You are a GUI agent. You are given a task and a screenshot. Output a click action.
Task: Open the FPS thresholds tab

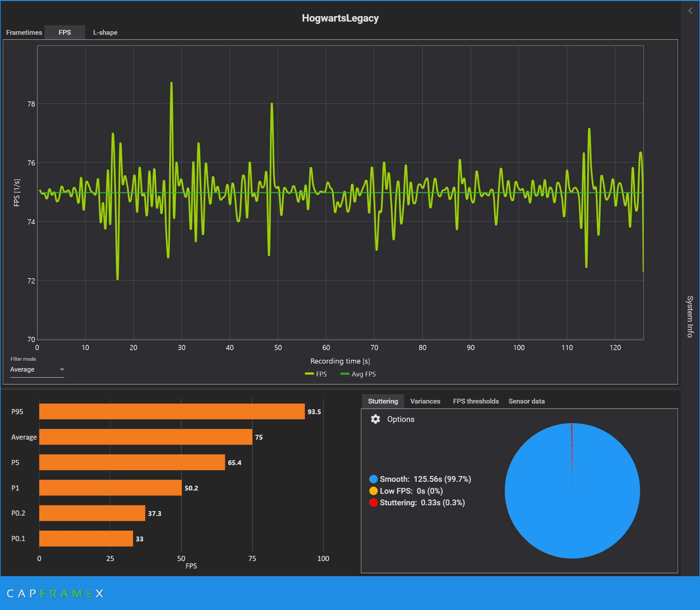pyautogui.click(x=476, y=401)
